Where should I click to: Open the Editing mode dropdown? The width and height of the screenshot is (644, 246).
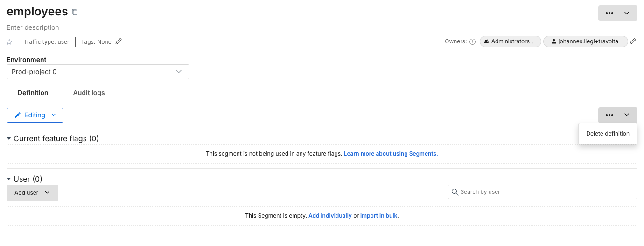point(35,115)
